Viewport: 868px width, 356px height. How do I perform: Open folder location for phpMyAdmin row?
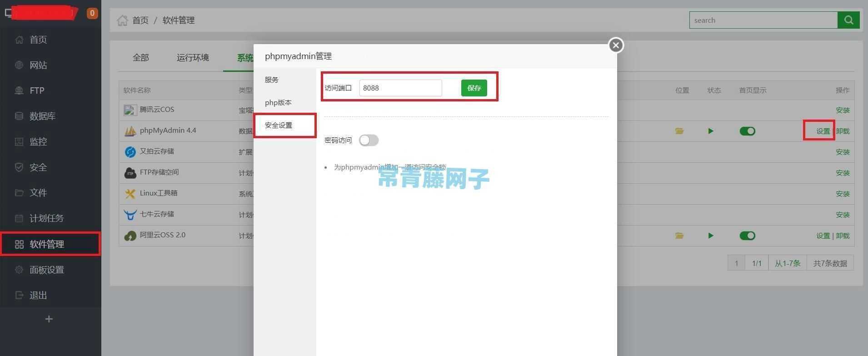point(679,131)
